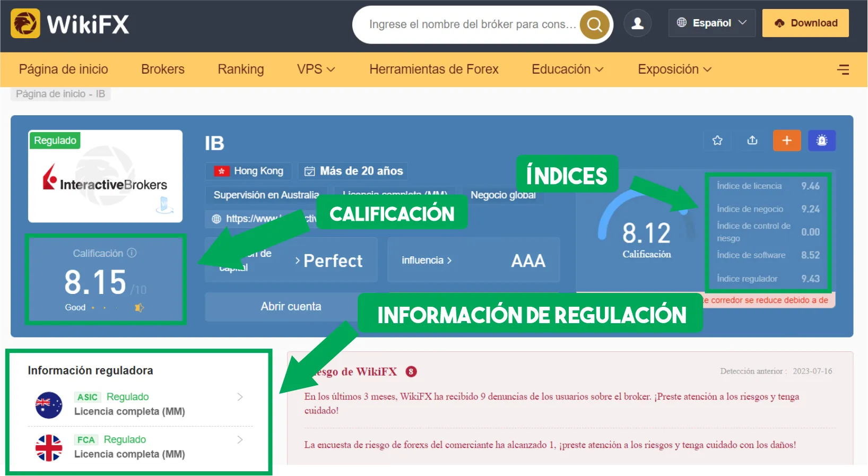The height and width of the screenshot is (476, 868).
Task: Click the Negocio global tag
Action: click(x=503, y=195)
